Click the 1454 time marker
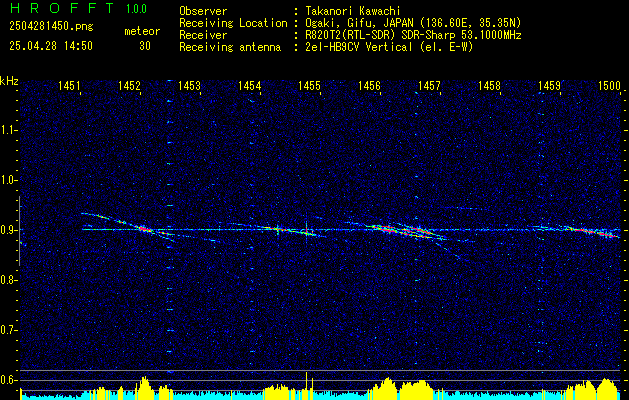 click(x=250, y=85)
